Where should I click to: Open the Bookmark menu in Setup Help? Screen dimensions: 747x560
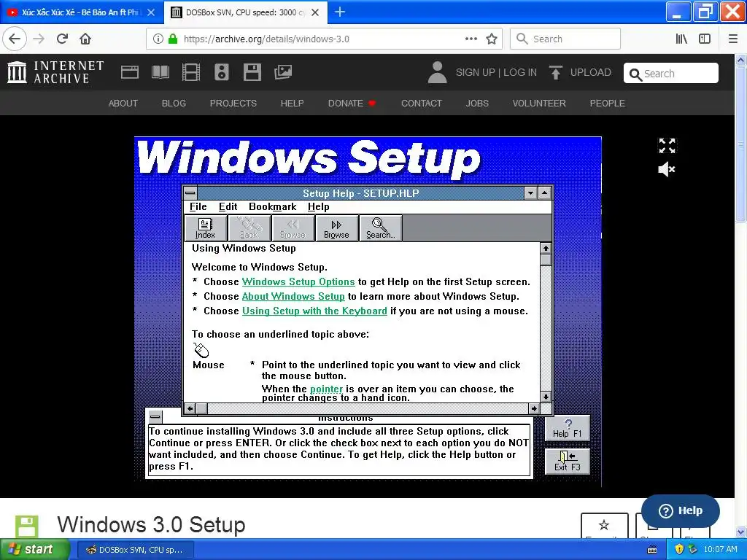tap(273, 206)
